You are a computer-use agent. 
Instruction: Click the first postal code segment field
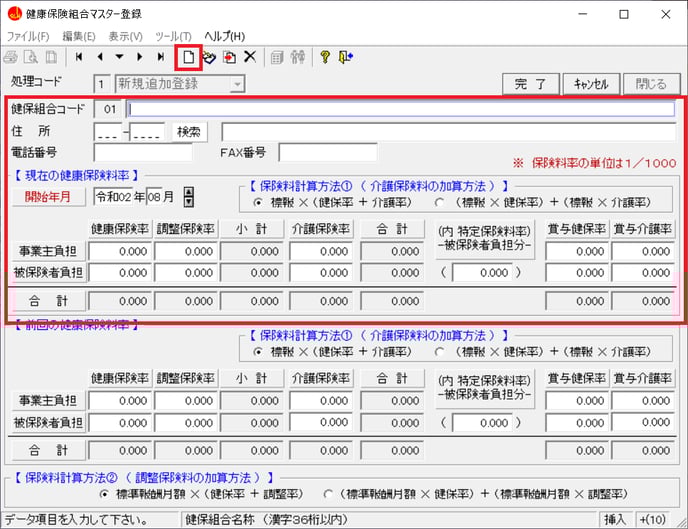coord(108,132)
